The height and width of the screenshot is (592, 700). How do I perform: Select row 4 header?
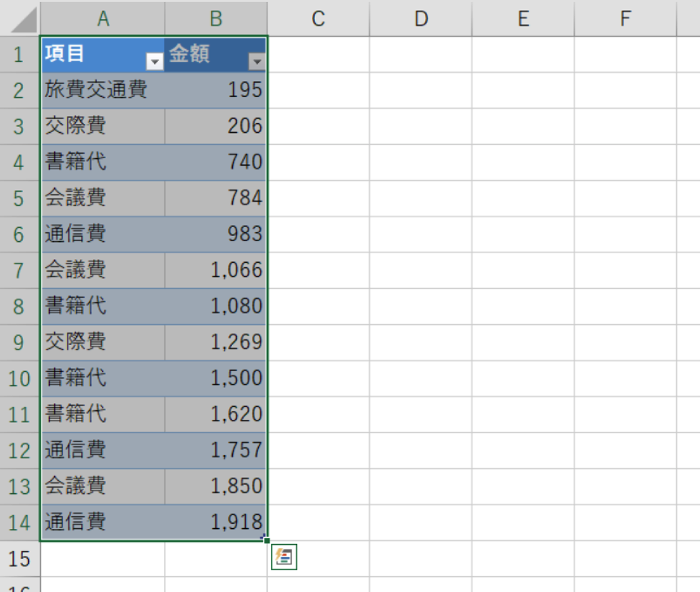point(19,163)
